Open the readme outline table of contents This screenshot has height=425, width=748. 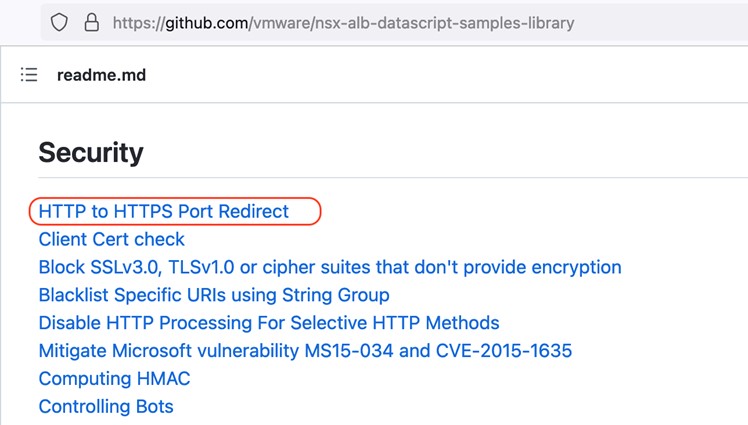pyautogui.click(x=29, y=75)
